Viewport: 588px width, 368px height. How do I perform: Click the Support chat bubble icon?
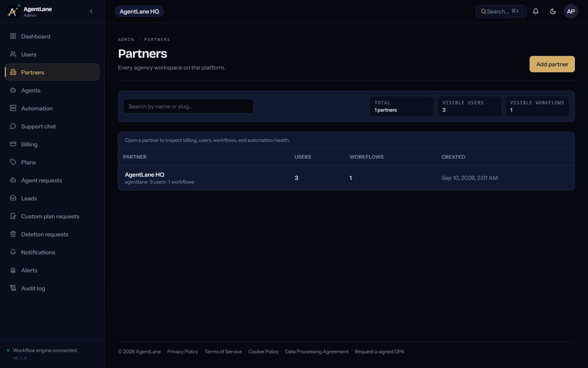click(x=13, y=126)
